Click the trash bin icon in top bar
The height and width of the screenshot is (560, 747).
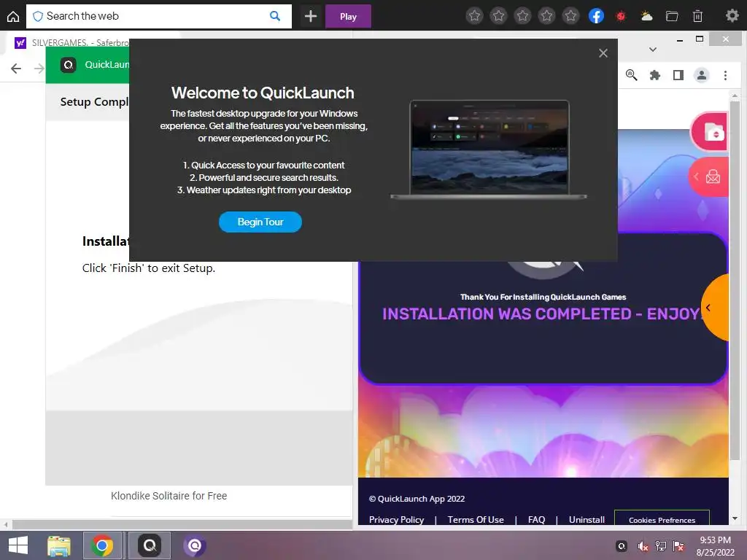697,16
